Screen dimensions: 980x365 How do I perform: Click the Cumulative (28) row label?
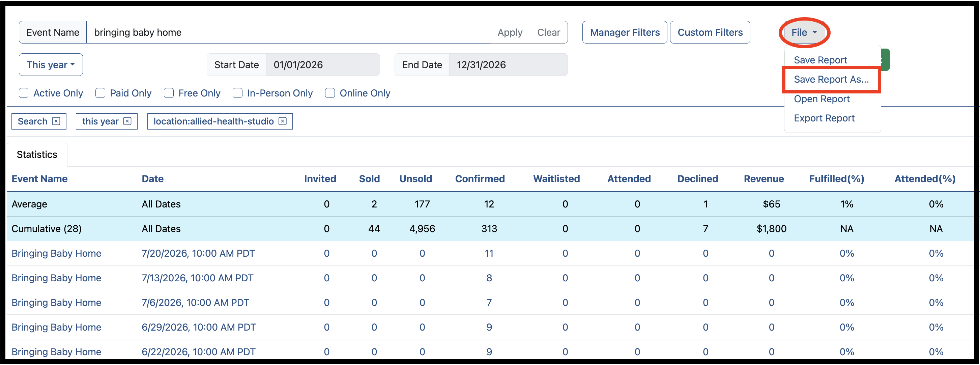point(47,229)
